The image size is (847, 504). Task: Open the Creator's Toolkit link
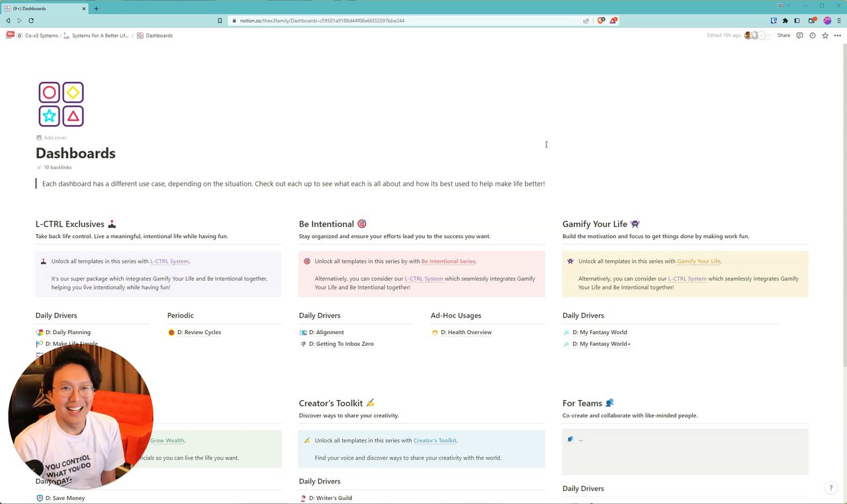435,441
